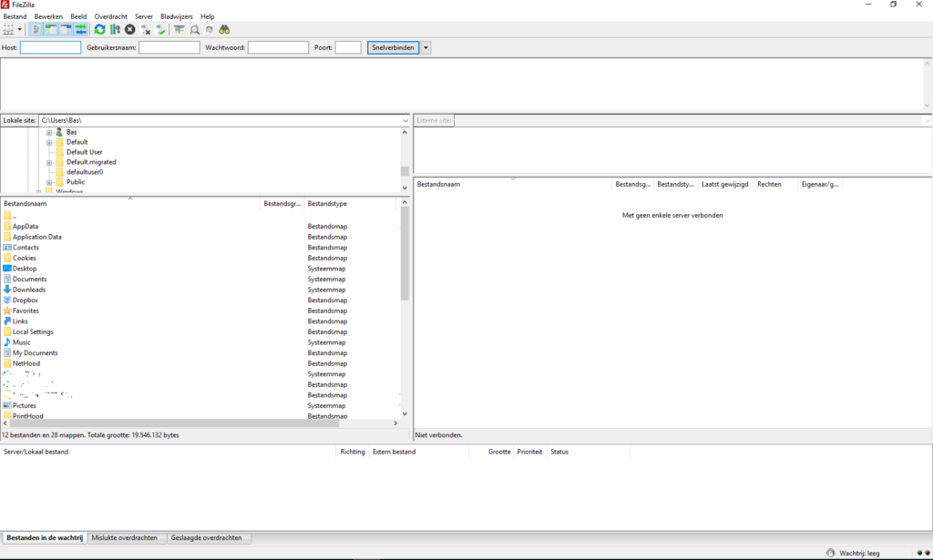Click the process queue icon
Screen dimensions: 933x560
[x=115, y=30]
